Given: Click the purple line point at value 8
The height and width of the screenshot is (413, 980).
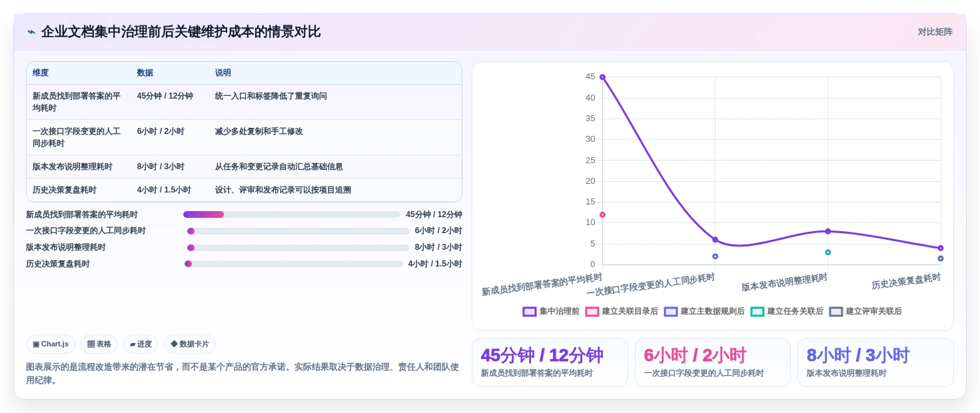Looking at the screenshot, I should click(x=827, y=231).
